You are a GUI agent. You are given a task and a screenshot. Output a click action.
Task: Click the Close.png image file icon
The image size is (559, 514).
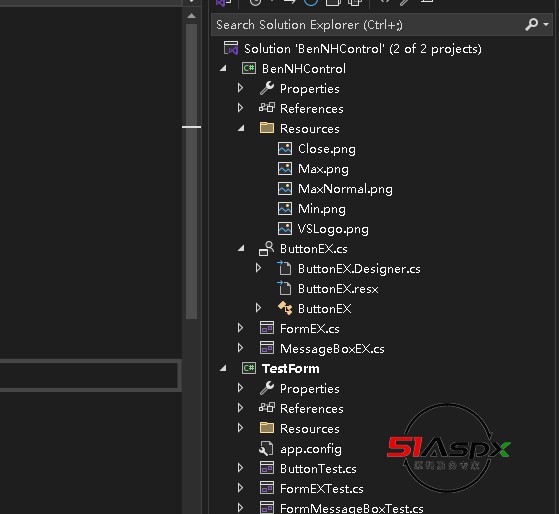coord(285,148)
